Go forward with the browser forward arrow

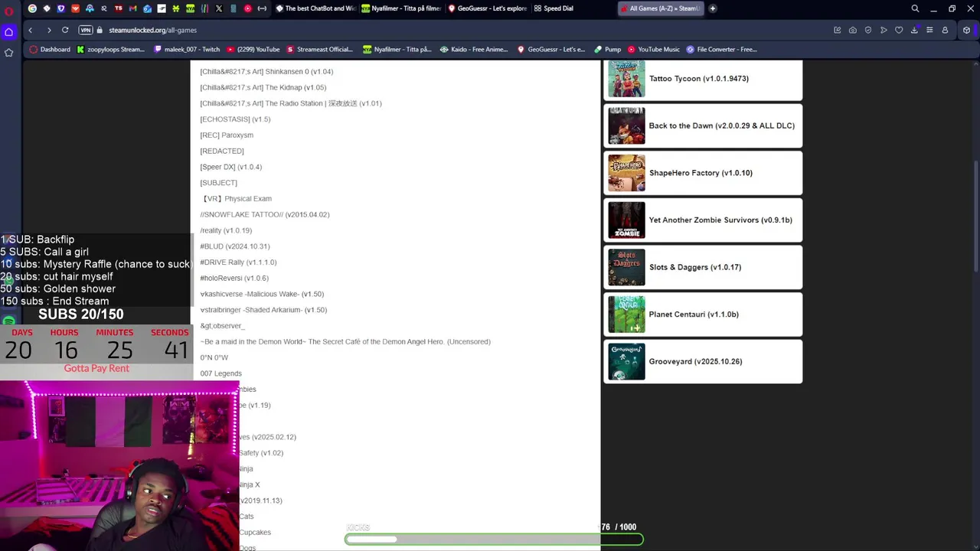pyautogui.click(x=48, y=30)
